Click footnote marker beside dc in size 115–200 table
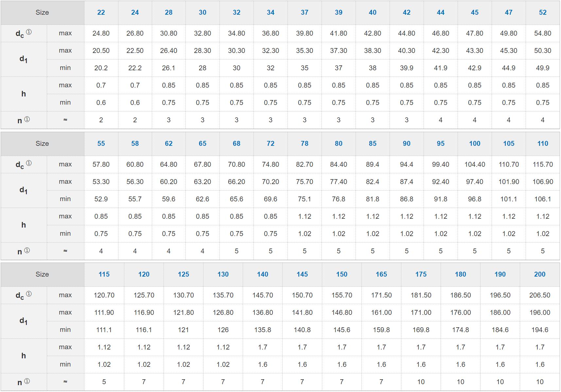This screenshot has width=561, height=392. [29, 294]
